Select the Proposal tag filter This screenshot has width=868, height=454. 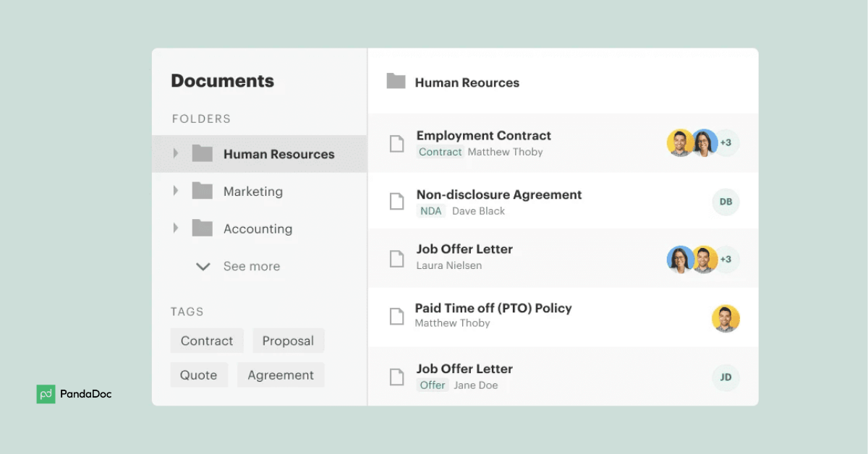point(288,340)
